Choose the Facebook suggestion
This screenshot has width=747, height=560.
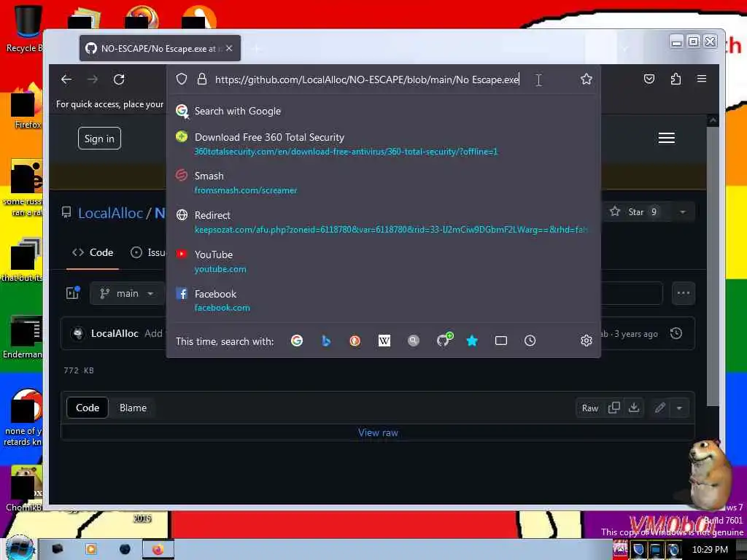pos(383,300)
